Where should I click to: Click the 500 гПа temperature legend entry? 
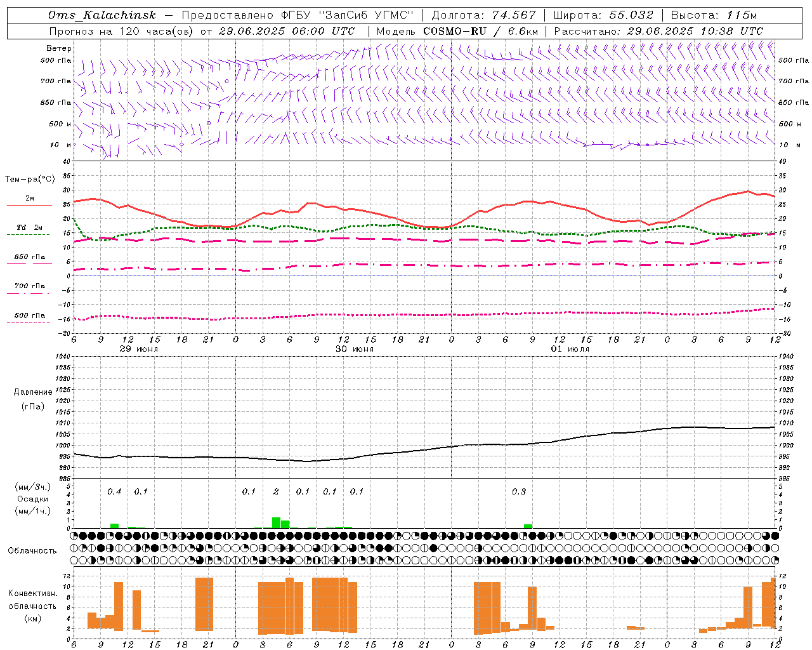tap(29, 316)
